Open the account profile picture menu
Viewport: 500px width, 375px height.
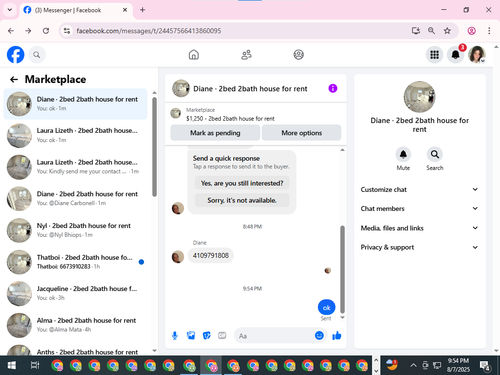tap(477, 55)
